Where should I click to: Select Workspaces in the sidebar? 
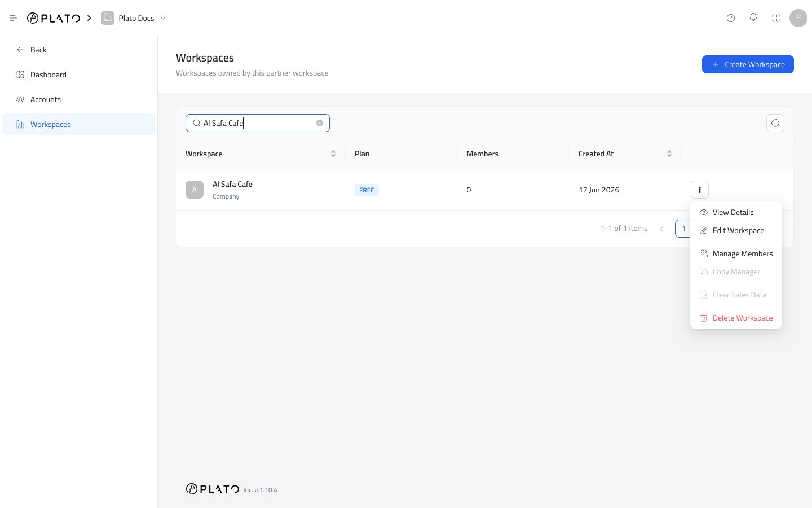(x=79, y=124)
